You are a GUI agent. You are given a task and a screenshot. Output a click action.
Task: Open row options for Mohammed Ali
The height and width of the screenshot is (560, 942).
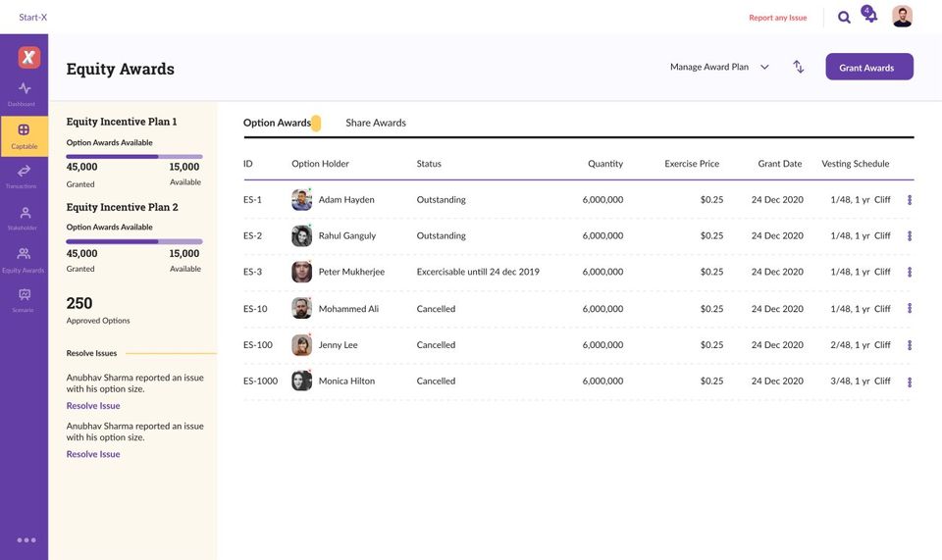click(x=910, y=309)
